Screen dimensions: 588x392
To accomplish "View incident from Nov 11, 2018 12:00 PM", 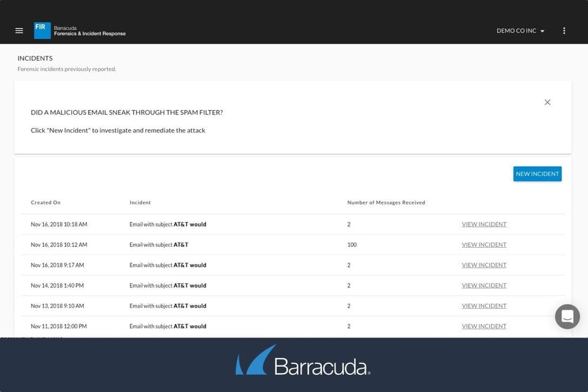I will (484, 326).
